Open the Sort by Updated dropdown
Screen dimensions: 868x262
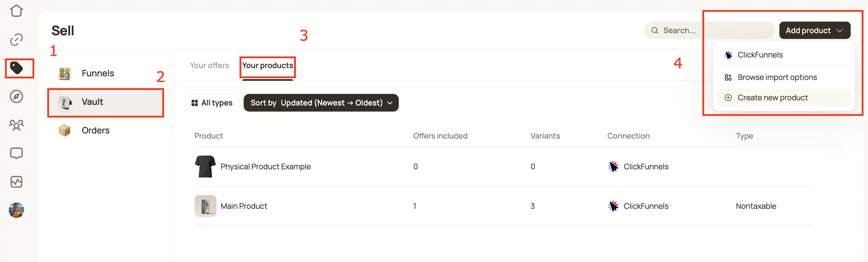pos(321,103)
